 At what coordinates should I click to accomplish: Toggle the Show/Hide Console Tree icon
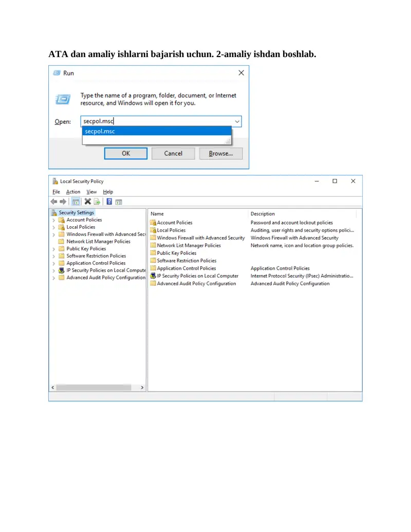pyautogui.click(x=76, y=201)
